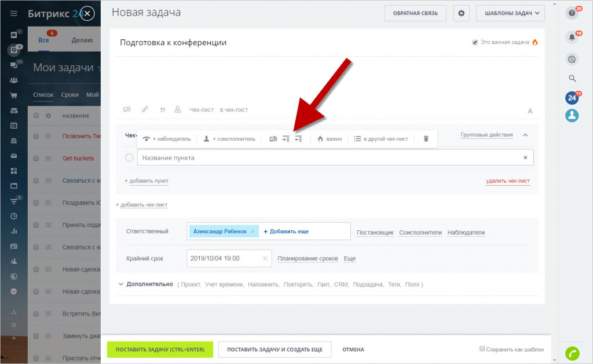The height and width of the screenshot is (364, 593).
Task: Click the indent checklist item icon
Action: tap(285, 139)
